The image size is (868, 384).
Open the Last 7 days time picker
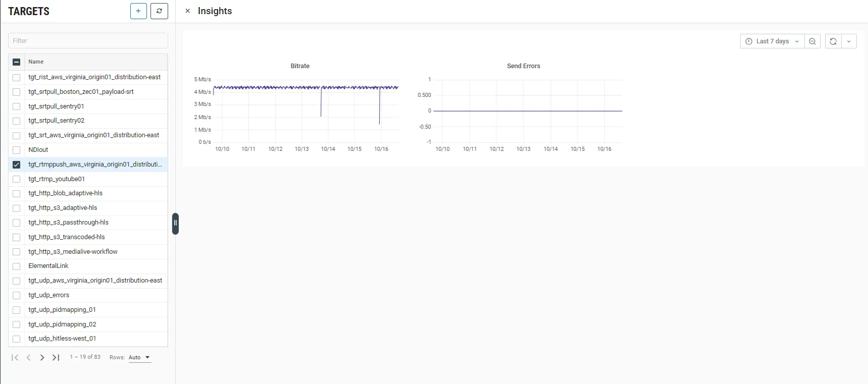tap(772, 41)
